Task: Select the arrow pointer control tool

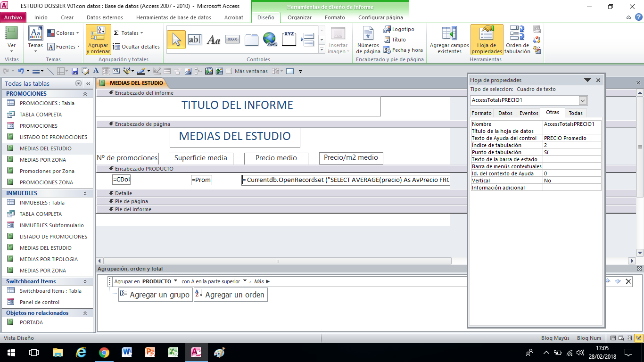Action: 176,39
